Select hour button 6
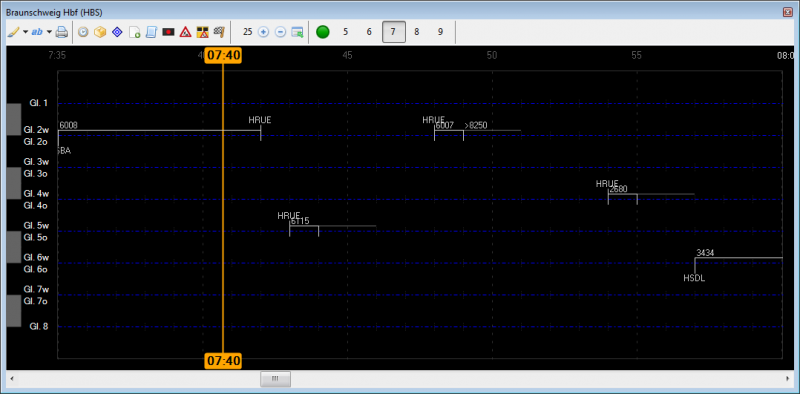The image size is (800, 394). [369, 32]
